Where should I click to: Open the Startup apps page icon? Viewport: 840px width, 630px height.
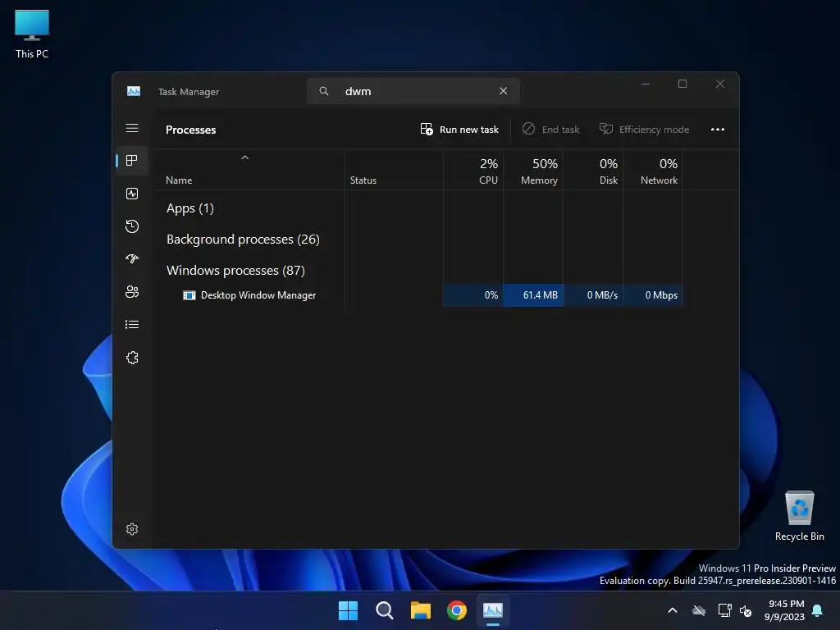coord(132,258)
